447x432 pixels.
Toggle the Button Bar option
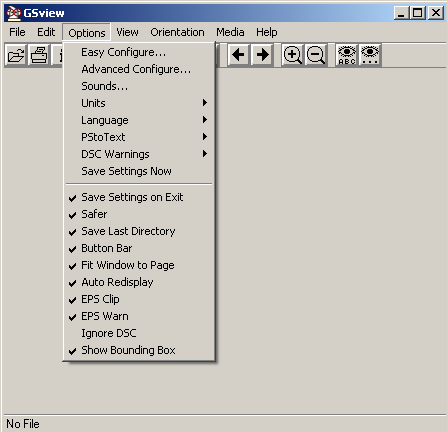(x=139, y=248)
